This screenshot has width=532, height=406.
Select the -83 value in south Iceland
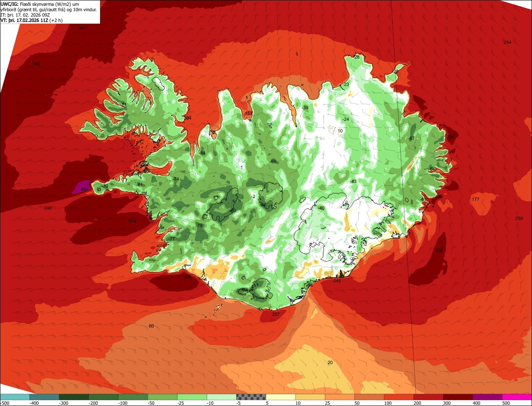(244, 289)
